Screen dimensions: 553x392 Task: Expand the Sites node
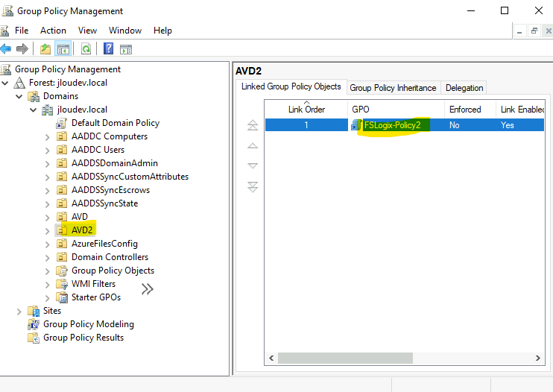click(19, 312)
